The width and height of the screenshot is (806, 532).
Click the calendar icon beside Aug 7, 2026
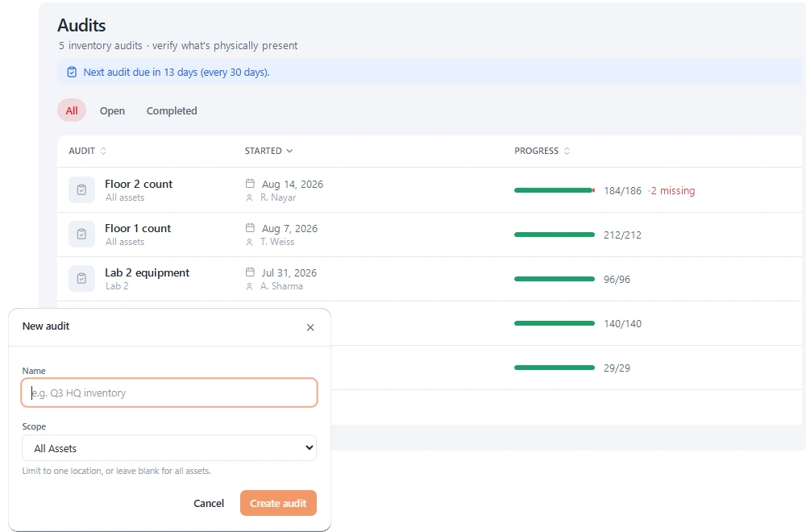click(x=250, y=227)
